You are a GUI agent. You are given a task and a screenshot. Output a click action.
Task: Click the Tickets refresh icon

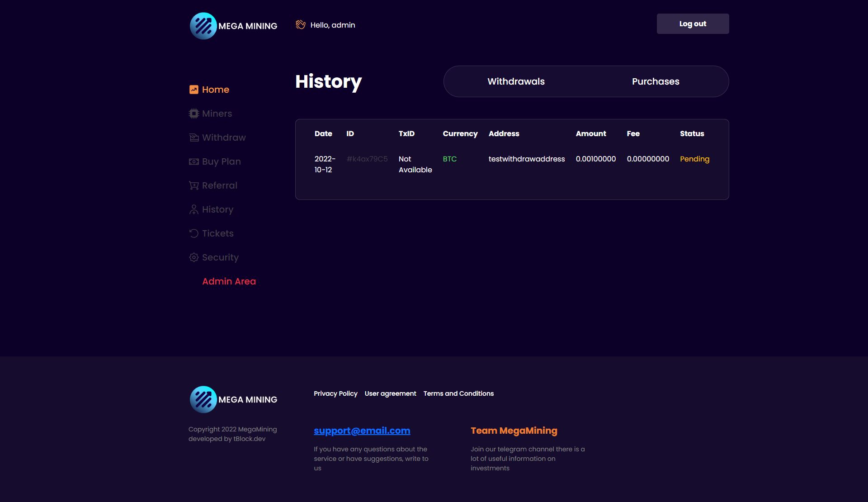(193, 234)
